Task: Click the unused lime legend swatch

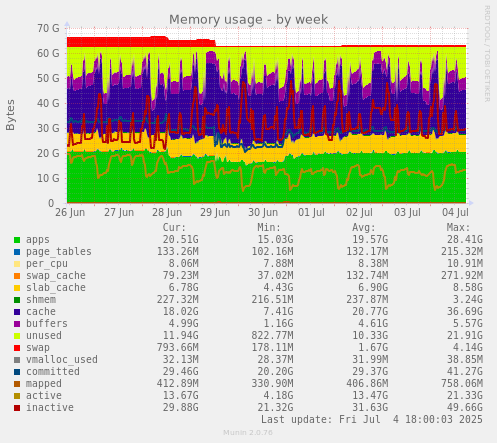Action: click(x=17, y=336)
